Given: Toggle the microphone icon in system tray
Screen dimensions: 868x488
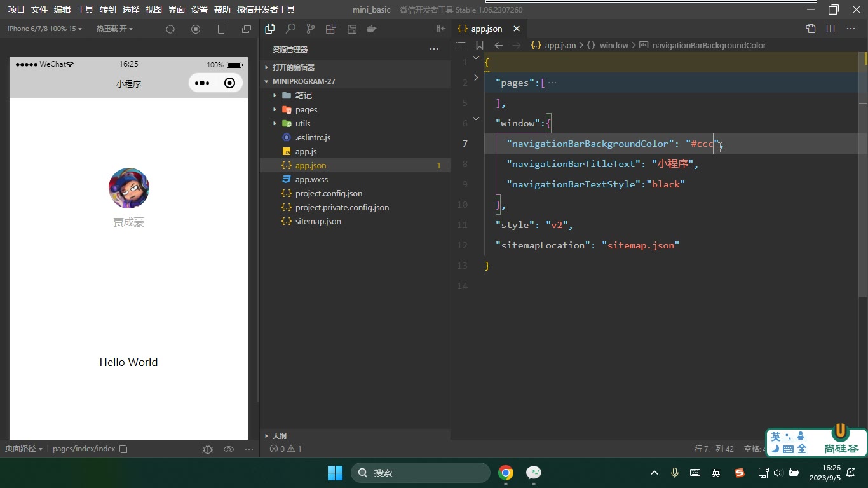Looking at the screenshot, I should click(x=675, y=473).
